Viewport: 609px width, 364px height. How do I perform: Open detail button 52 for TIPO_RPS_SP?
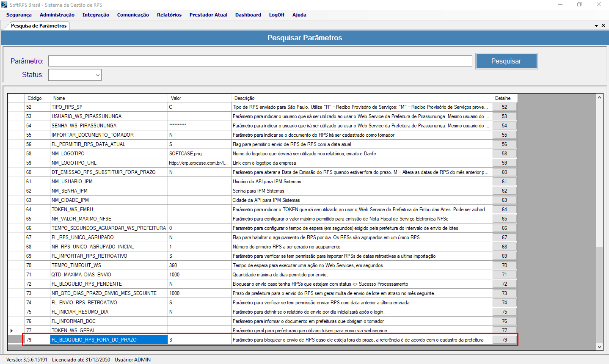pos(504,107)
